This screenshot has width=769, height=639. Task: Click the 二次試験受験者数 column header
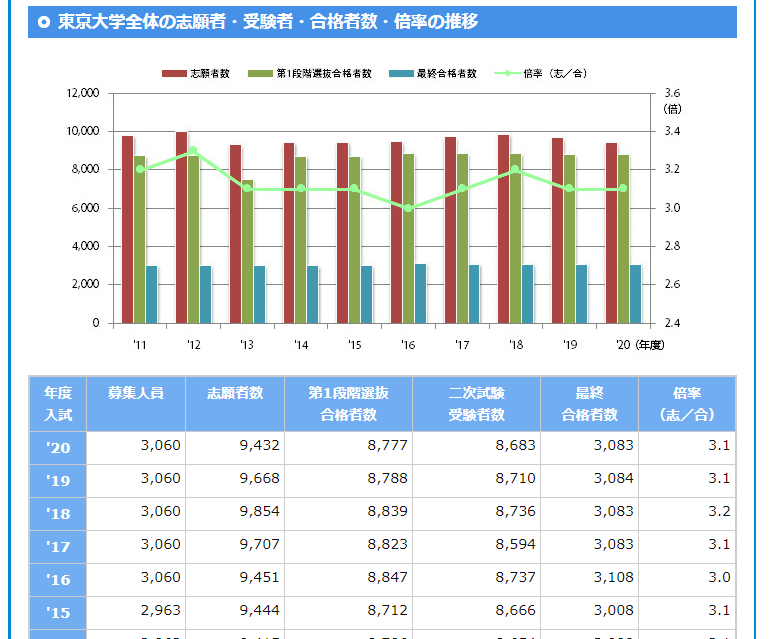point(477,404)
